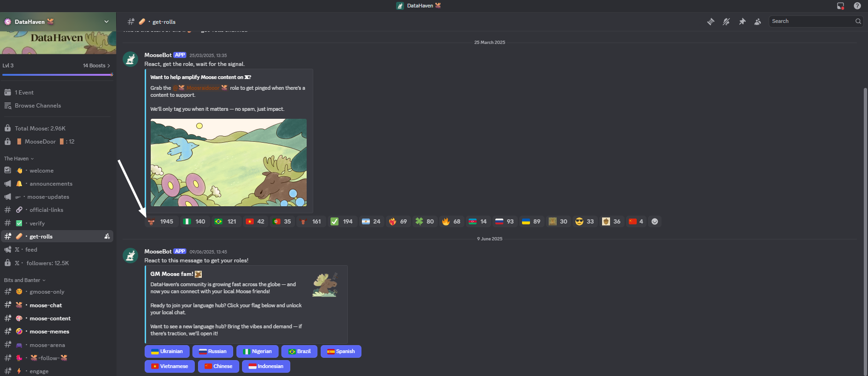The image size is (868, 376).
Task: Click the Help question mark icon
Action: (857, 6)
